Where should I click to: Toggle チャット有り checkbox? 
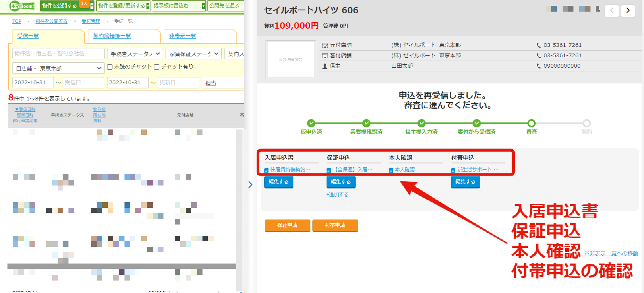pos(157,67)
